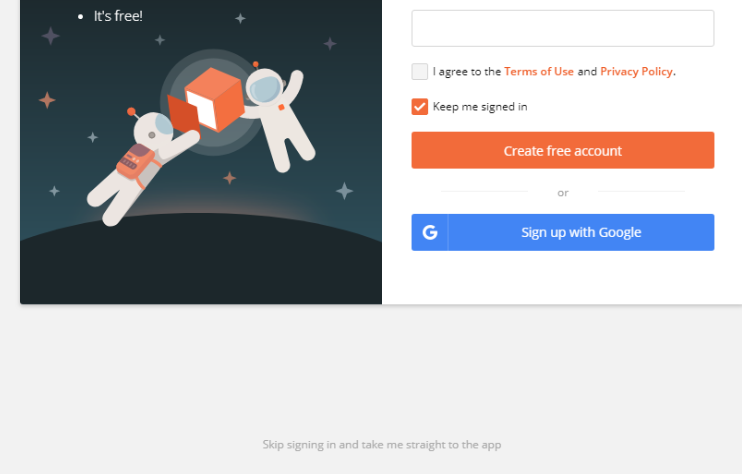The width and height of the screenshot is (742, 474).
Task: Click the 'Keep me signed in' label
Action: pos(480,107)
